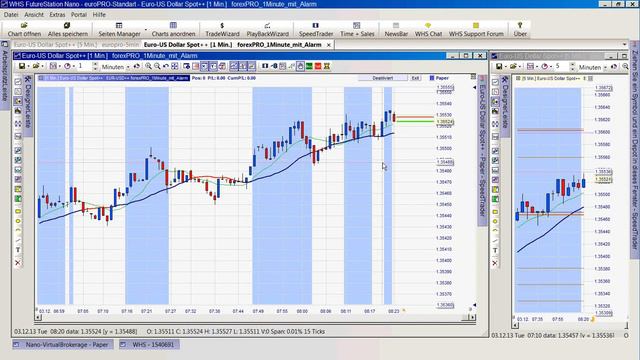Open the NewsBar
Screen dimensions: 640x360
pos(396,30)
